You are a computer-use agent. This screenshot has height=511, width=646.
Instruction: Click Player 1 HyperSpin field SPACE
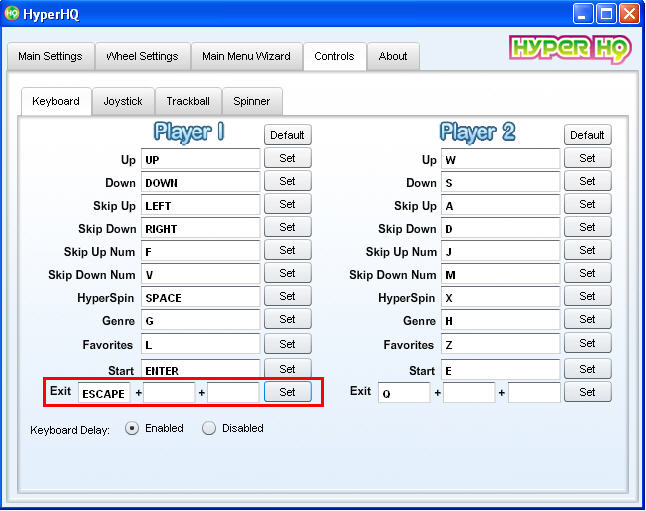pos(201,298)
